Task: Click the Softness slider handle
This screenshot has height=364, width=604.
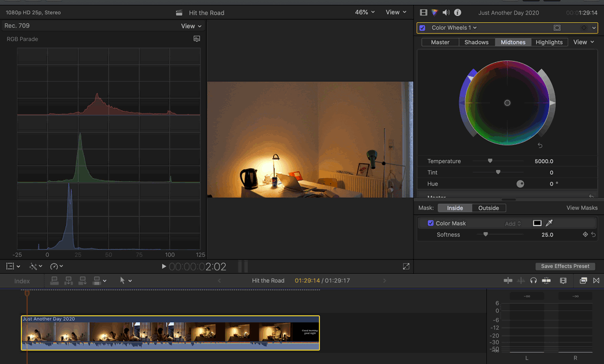Action: [x=486, y=234]
